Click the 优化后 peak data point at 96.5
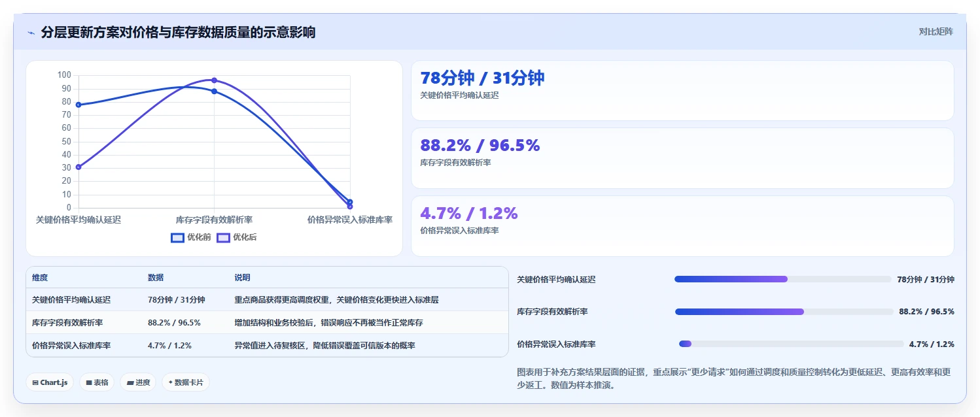Viewport: 980px width, 417px height. pos(214,80)
